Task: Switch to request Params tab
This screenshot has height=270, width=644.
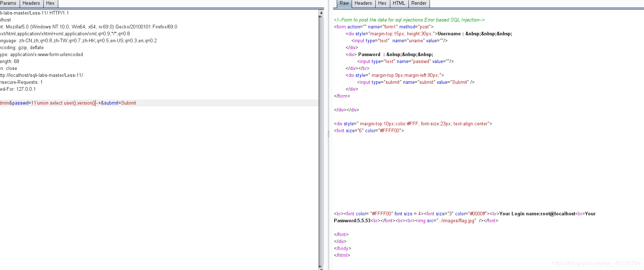Action: click(9, 3)
